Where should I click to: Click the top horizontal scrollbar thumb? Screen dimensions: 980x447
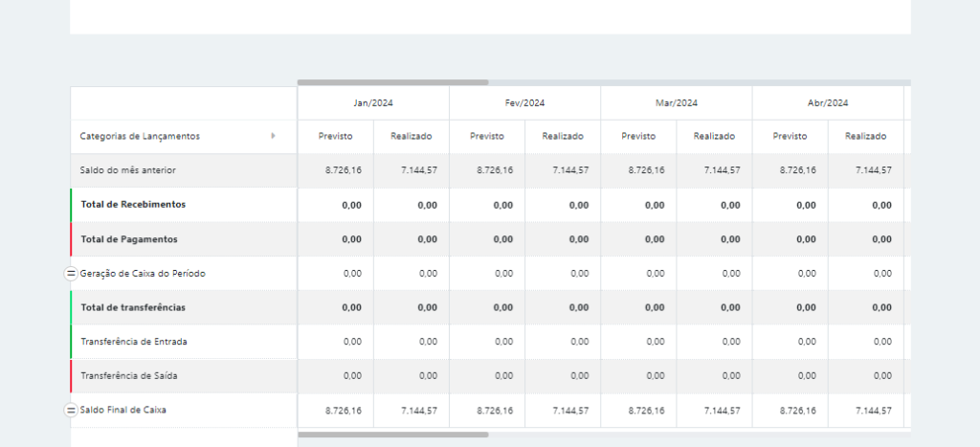pos(392,82)
